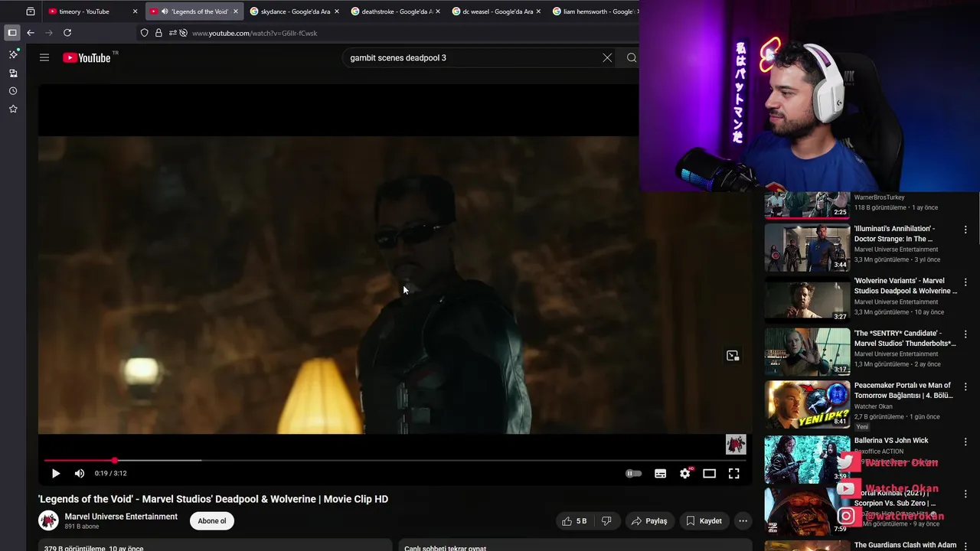
Task: Open the 'Ballerina VS John Wick' video thumbnail
Action: (808, 459)
